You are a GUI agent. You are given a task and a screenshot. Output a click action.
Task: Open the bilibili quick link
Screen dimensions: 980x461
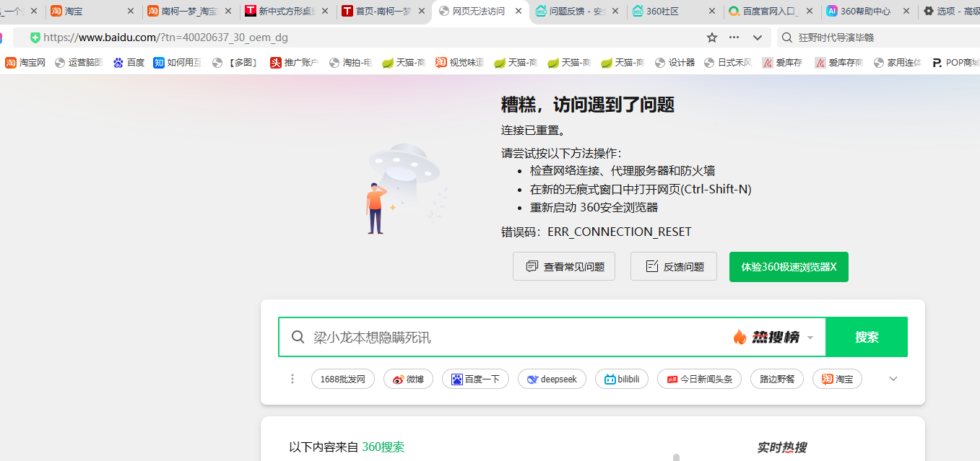(x=622, y=379)
